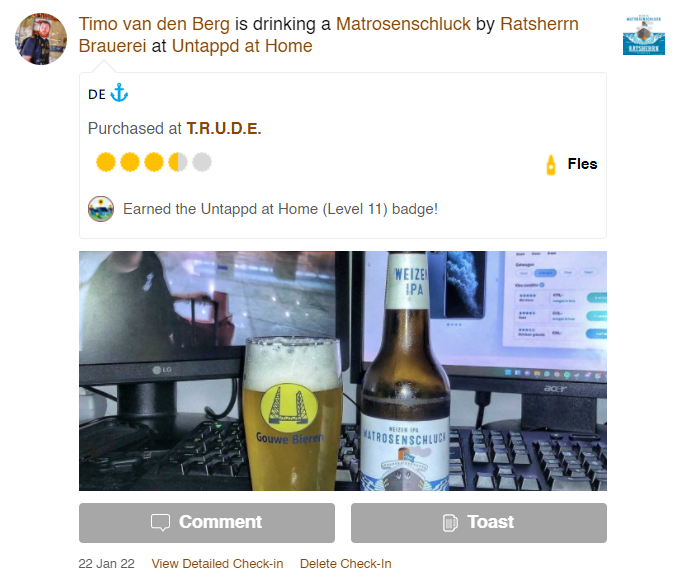Click the 22 Jan 22 date
This screenshot has width=680, height=580.
point(107,564)
